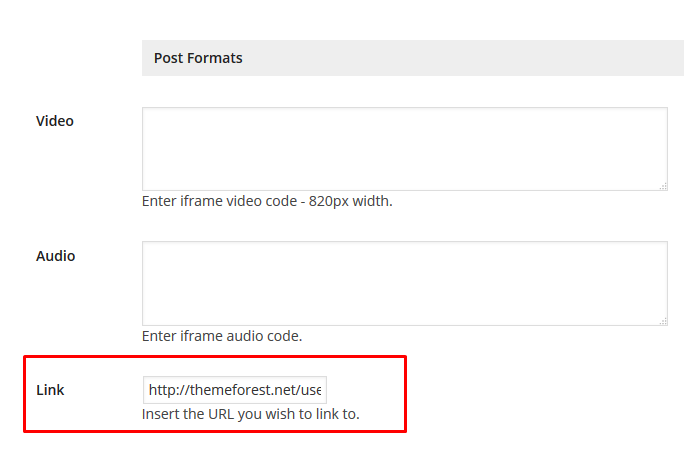Click the Audio textarea resize handle
700x450 pixels.
pyautogui.click(x=663, y=320)
